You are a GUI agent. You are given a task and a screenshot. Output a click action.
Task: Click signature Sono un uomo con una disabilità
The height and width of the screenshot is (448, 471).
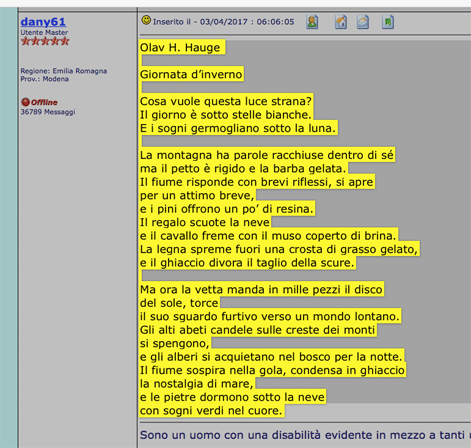click(305, 435)
